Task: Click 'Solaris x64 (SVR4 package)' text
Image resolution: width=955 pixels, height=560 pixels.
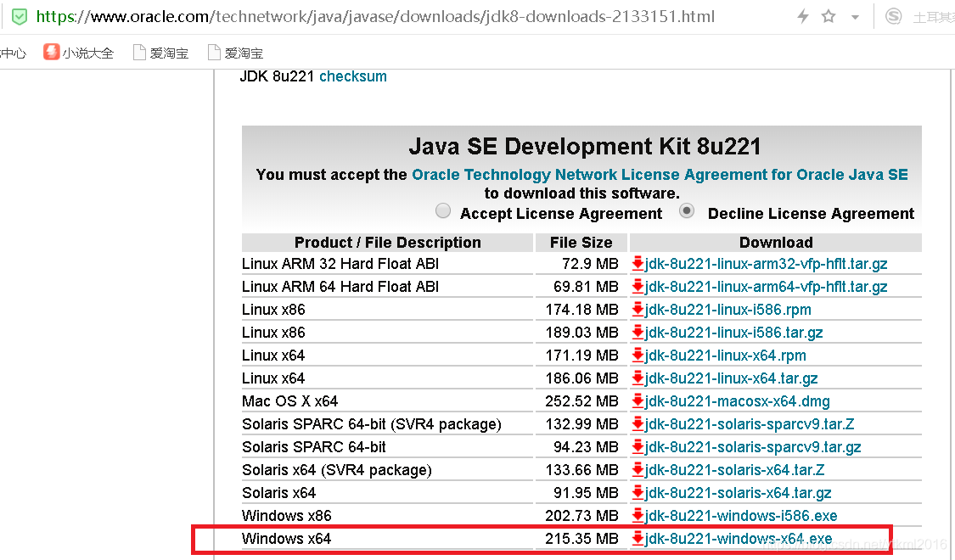Action: click(337, 470)
